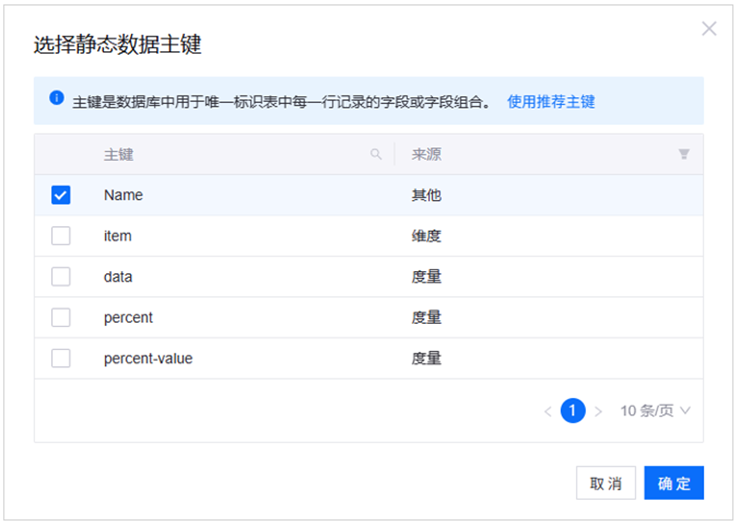Image resolution: width=740 pixels, height=526 pixels.
Task: Select the percent-value row checkbox
Action: pos(61,358)
